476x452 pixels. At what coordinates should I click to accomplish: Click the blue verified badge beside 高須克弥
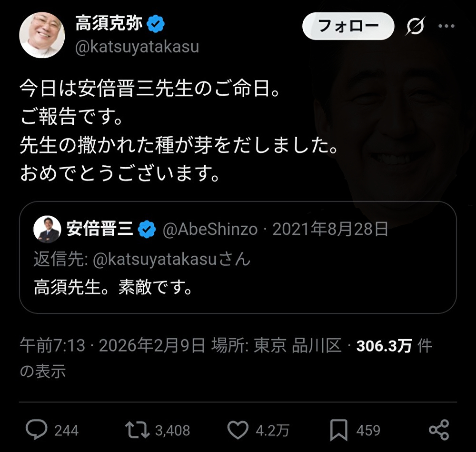click(x=156, y=24)
